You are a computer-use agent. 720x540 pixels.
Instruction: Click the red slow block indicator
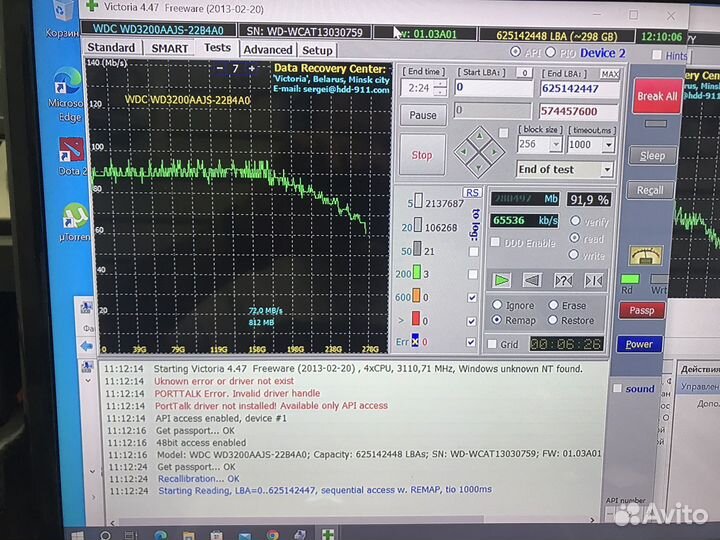tap(416, 318)
